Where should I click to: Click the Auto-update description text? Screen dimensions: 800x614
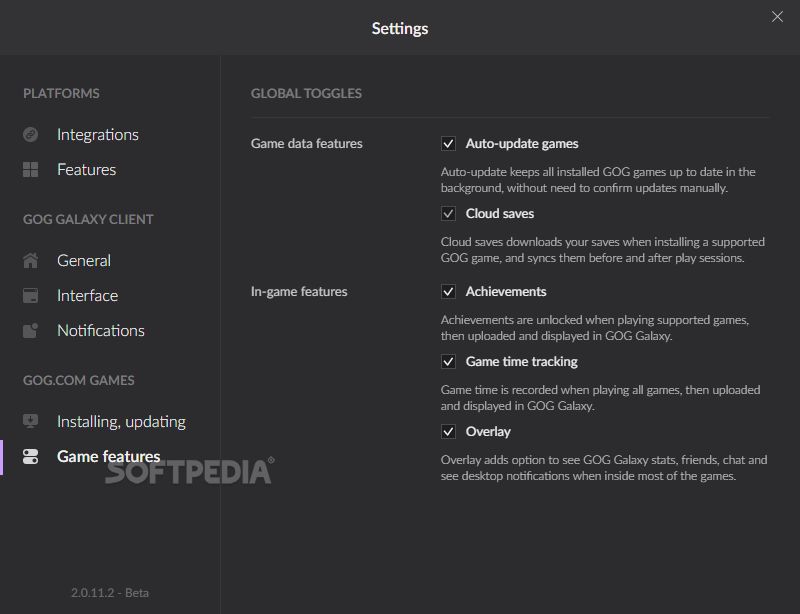(598, 180)
